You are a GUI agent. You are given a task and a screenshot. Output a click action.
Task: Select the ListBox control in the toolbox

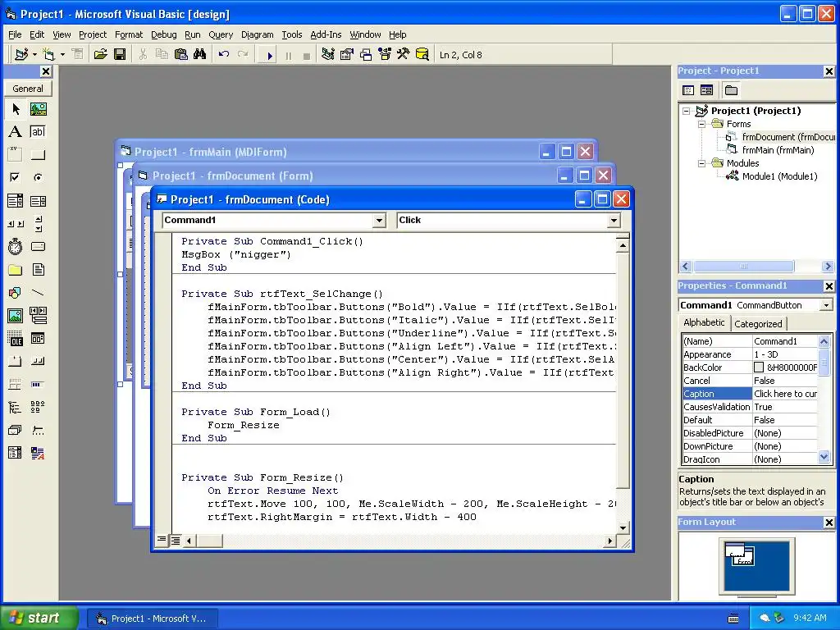38,201
